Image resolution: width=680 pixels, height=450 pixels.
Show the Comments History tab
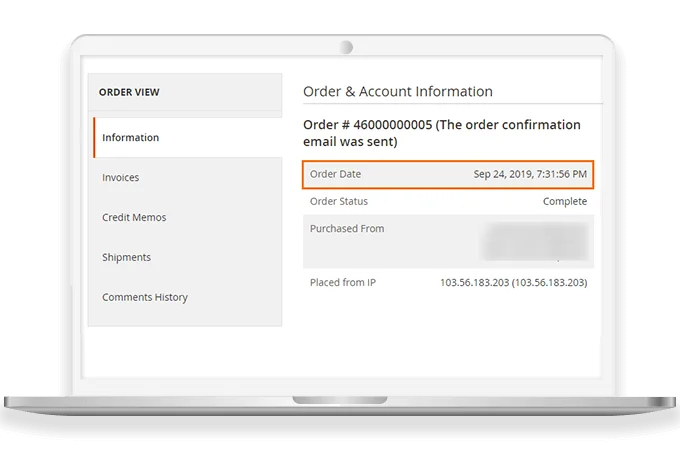(x=145, y=298)
